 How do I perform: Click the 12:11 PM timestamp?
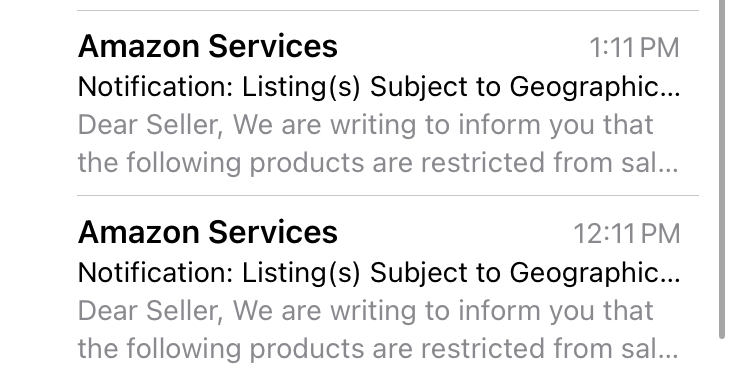627,233
